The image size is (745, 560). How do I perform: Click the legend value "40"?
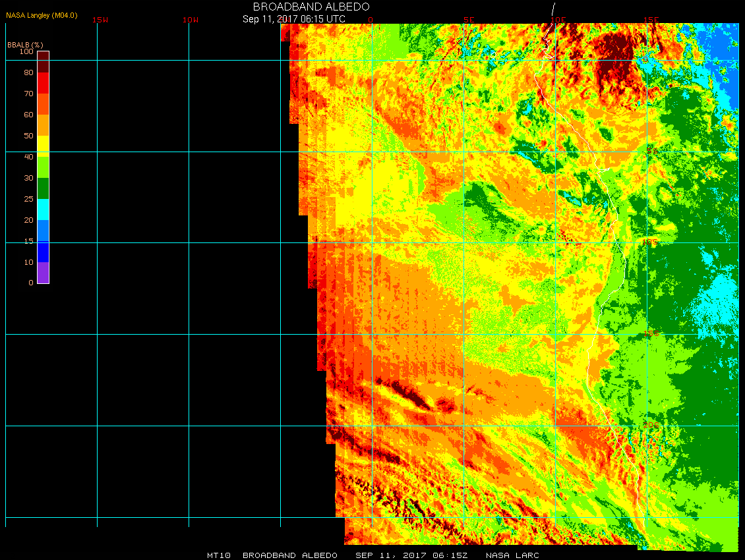click(x=29, y=157)
